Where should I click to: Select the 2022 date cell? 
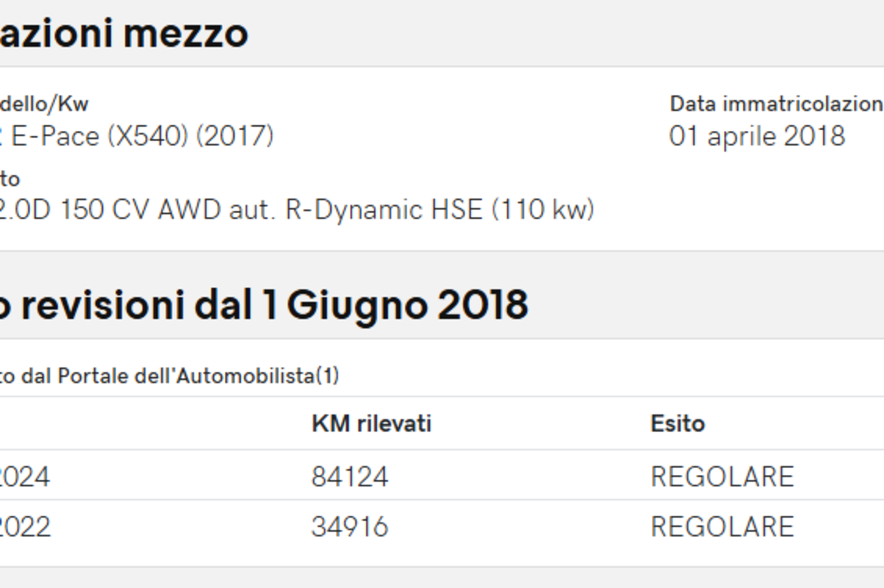pyautogui.click(x=25, y=527)
